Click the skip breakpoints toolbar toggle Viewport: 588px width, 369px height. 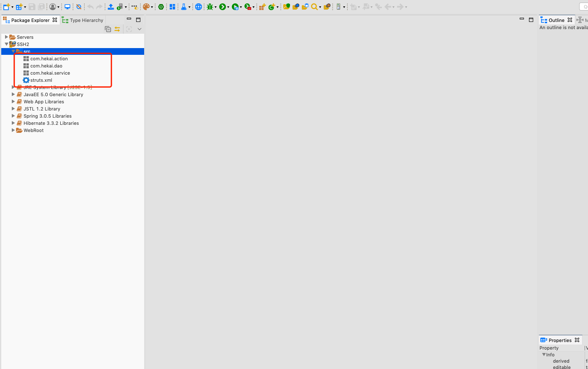(x=78, y=7)
